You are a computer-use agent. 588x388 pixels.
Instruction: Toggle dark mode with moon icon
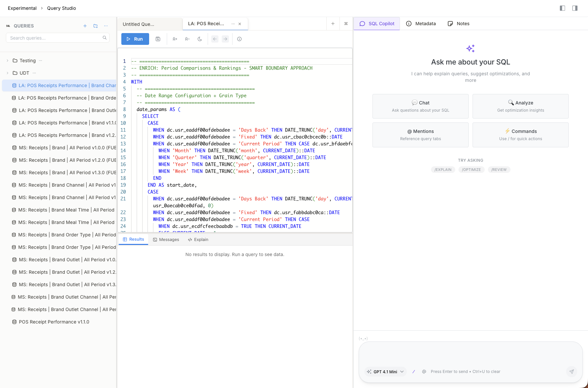click(200, 39)
